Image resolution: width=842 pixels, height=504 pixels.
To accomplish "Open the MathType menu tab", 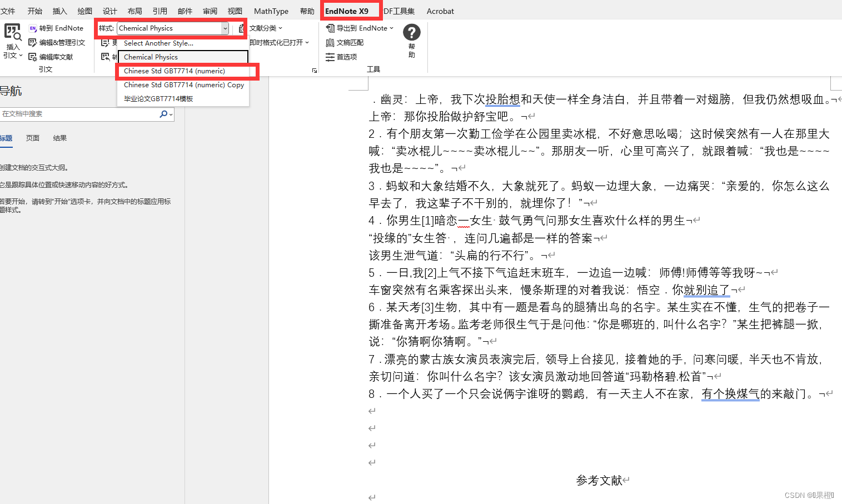I will 271,11.
